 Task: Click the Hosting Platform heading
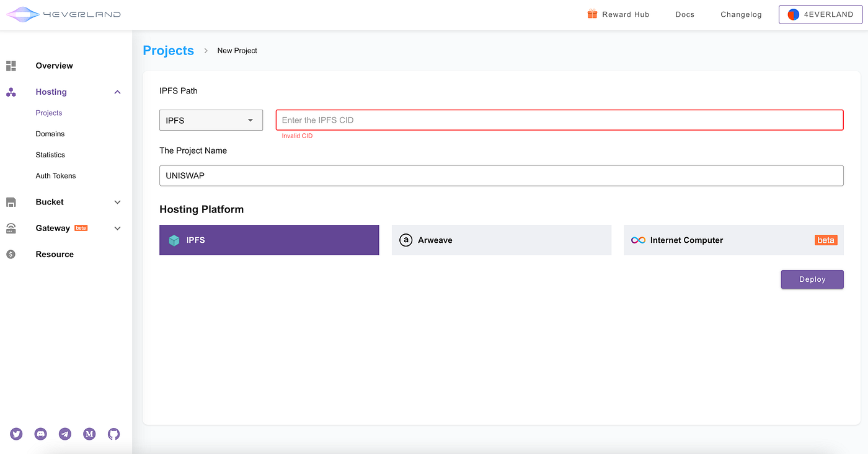[x=201, y=209]
